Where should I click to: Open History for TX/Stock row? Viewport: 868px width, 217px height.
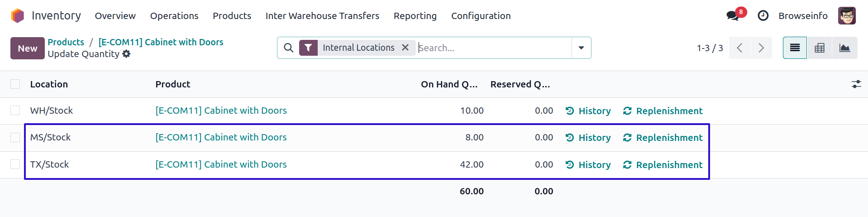588,165
